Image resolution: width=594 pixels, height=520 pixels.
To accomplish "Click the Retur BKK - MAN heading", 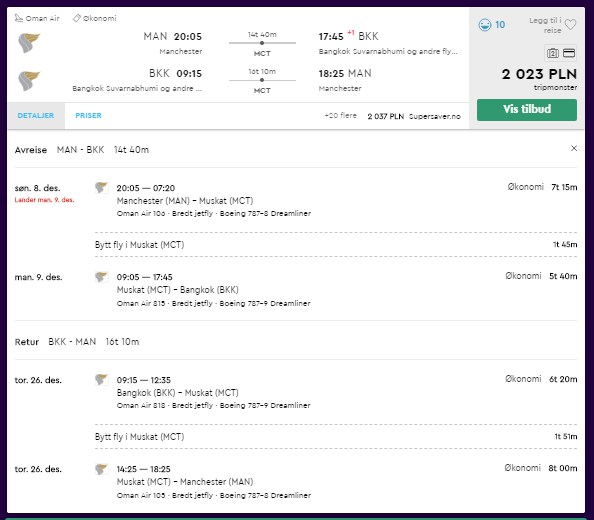I will pos(77,342).
